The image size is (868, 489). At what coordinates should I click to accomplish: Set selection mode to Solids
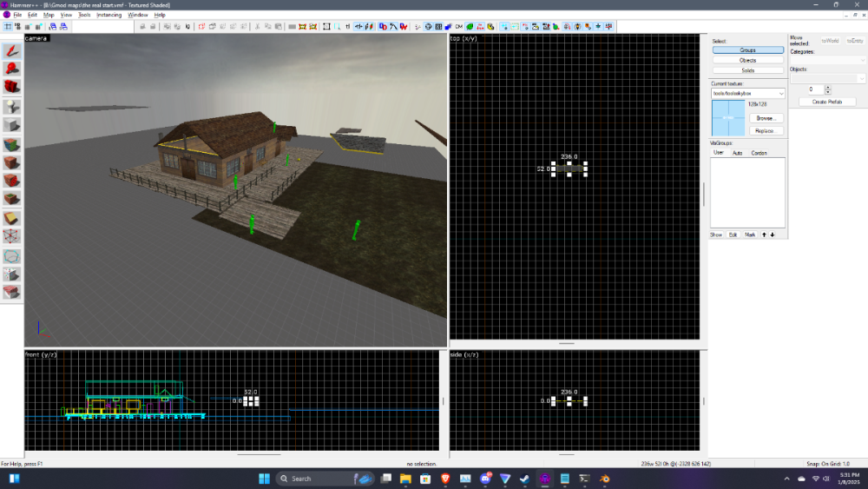tap(748, 70)
